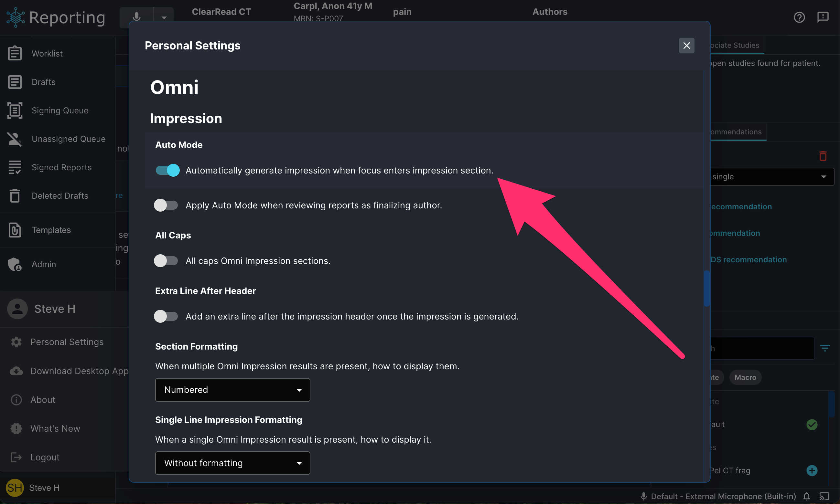
Task: Click the Logout icon
Action: (16, 457)
